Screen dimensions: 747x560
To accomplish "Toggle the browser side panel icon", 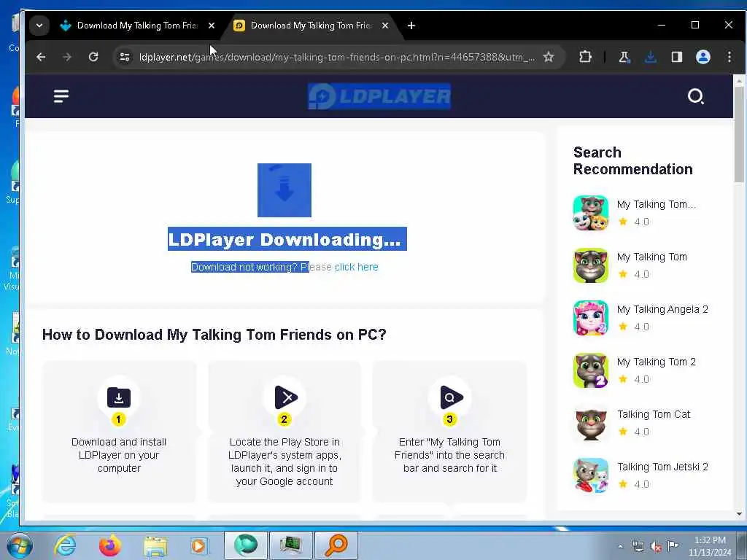I will tap(676, 57).
